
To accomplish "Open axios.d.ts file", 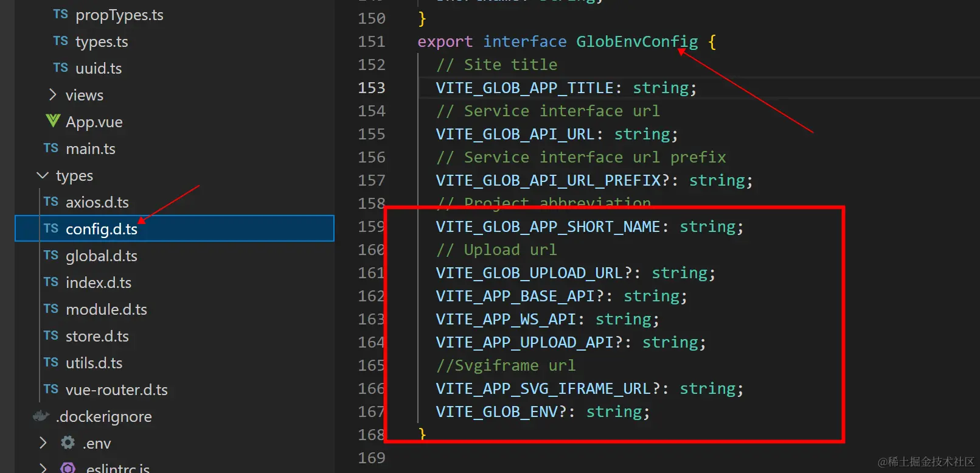I will [x=97, y=203].
